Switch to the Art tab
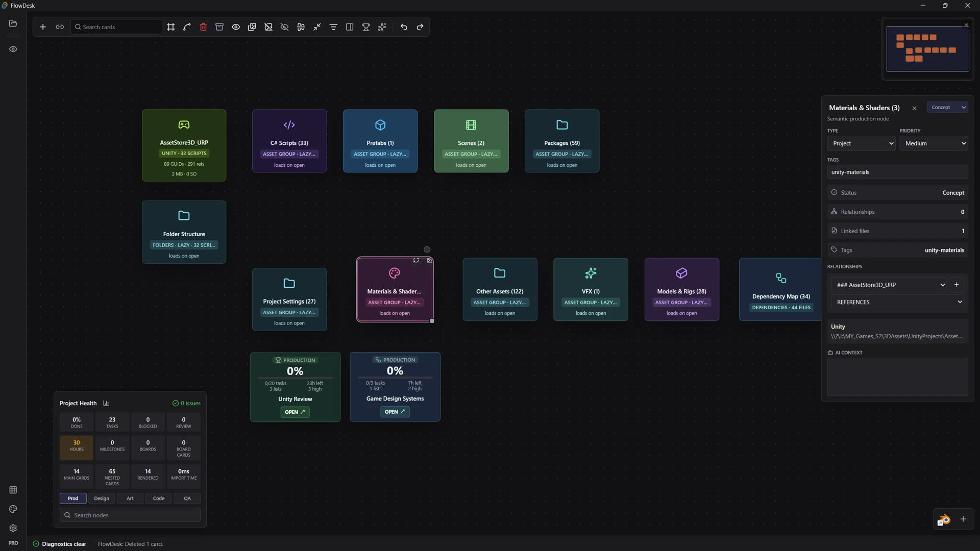 pyautogui.click(x=130, y=499)
